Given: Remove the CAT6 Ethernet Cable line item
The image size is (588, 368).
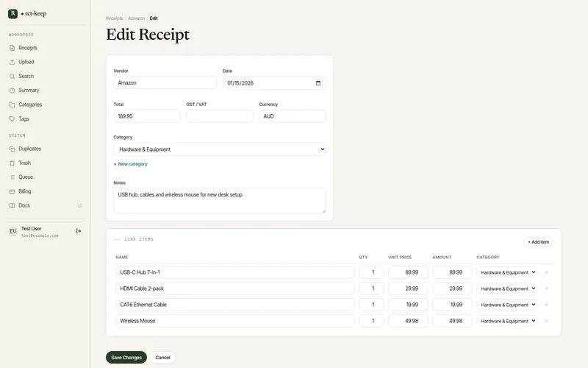Looking at the screenshot, I should [x=546, y=305].
